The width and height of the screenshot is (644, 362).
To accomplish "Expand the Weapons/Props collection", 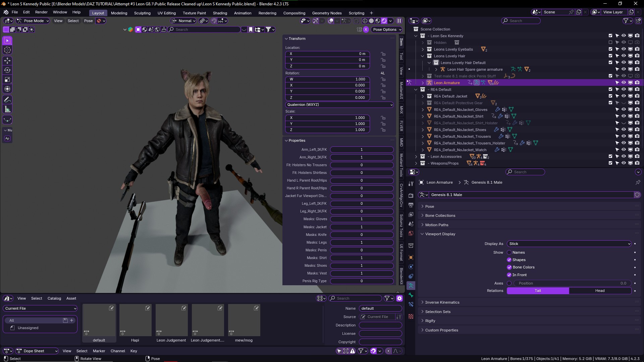I will pos(416,163).
